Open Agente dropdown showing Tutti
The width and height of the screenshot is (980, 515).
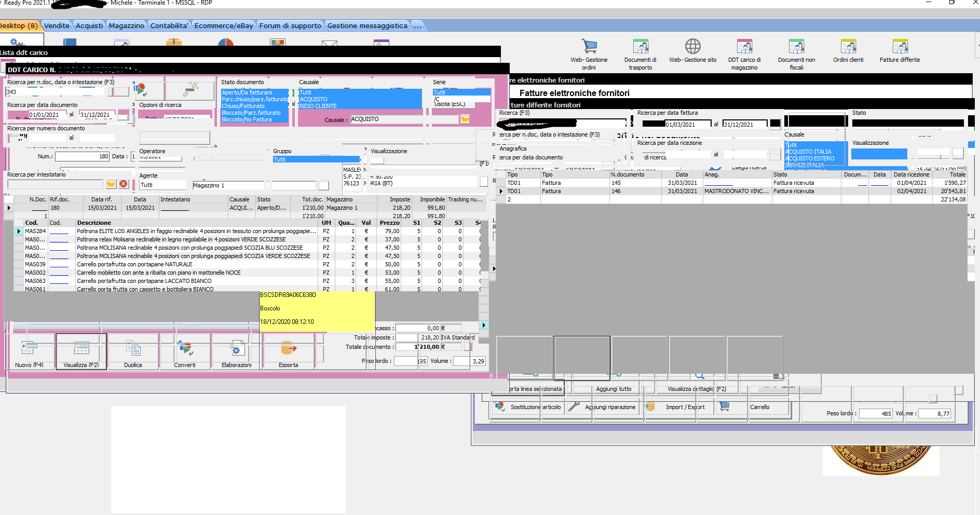162,185
